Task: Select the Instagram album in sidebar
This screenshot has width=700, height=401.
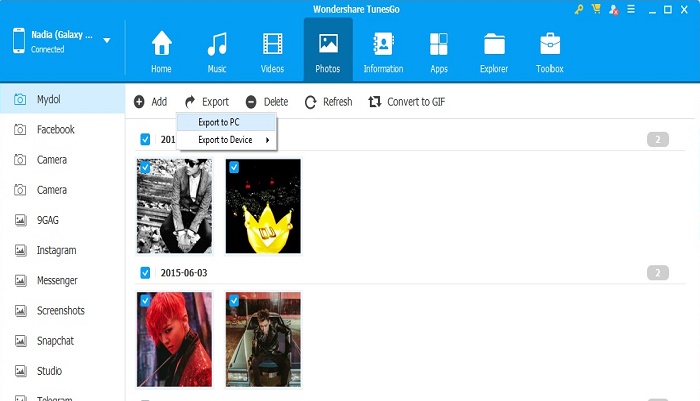Action: click(x=56, y=250)
